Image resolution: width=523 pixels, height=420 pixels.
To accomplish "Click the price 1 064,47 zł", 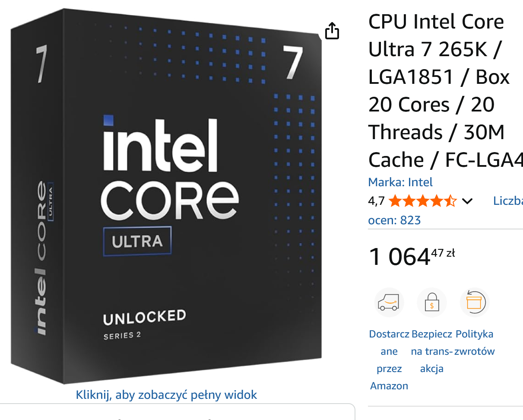I will pyautogui.click(x=411, y=257).
